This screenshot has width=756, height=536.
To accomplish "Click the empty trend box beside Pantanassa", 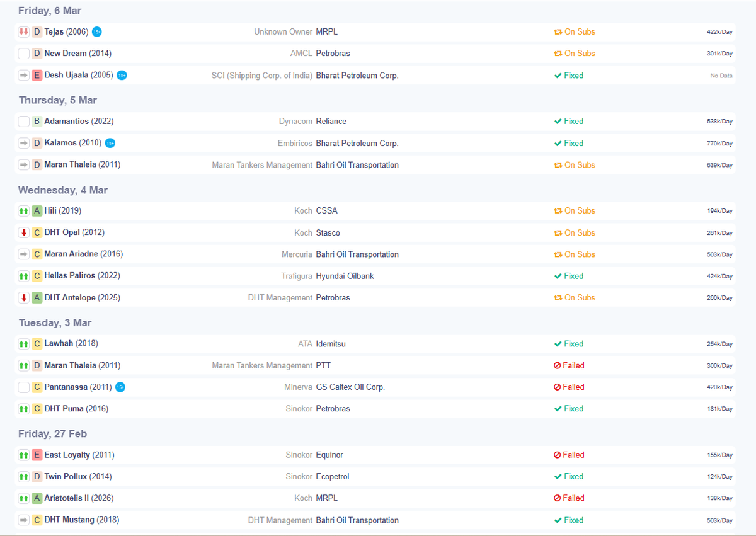I will pyautogui.click(x=24, y=387).
